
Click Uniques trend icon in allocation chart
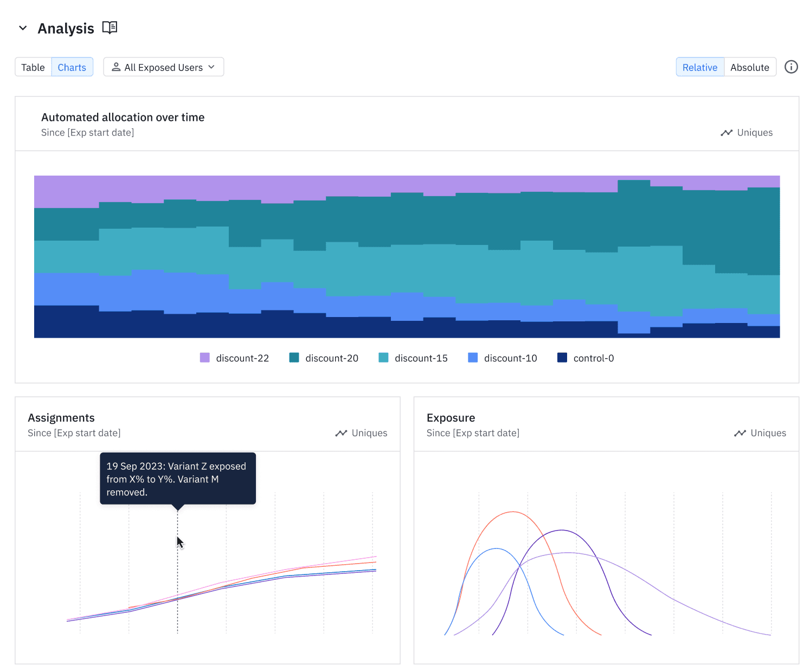(x=726, y=133)
